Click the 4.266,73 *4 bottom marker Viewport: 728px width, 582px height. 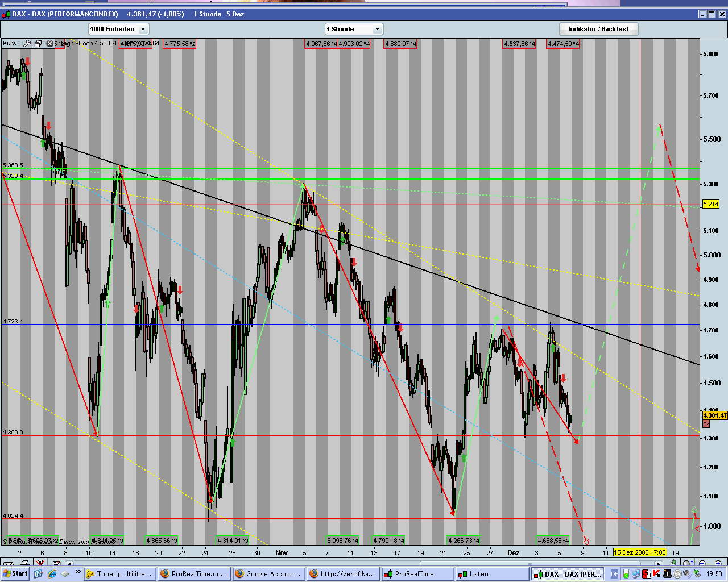click(x=463, y=540)
